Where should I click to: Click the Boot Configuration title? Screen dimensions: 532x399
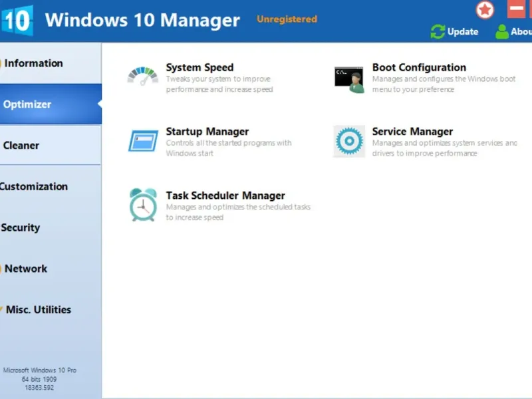click(x=419, y=67)
